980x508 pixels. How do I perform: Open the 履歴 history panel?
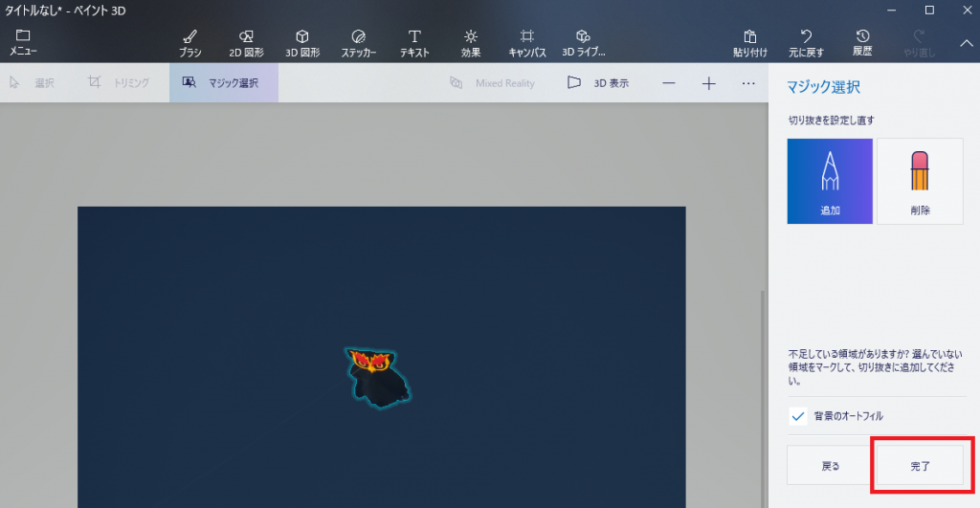[x=862, y=43]
